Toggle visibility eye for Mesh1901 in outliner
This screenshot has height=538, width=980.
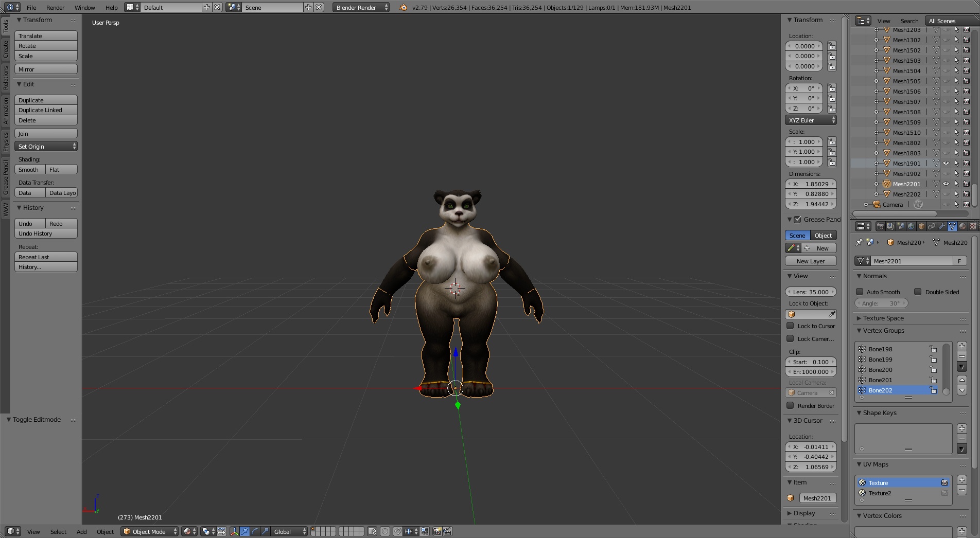click(946, 163)
